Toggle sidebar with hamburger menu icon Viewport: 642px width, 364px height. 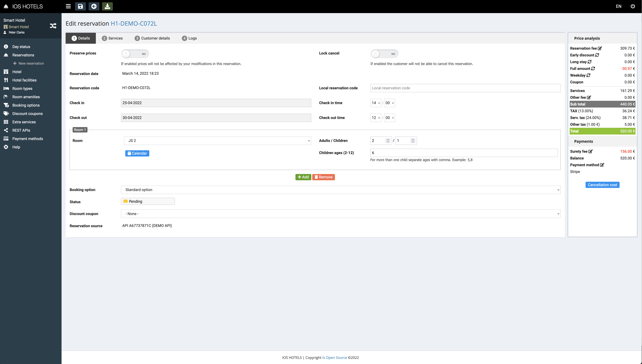coord(68,6)
